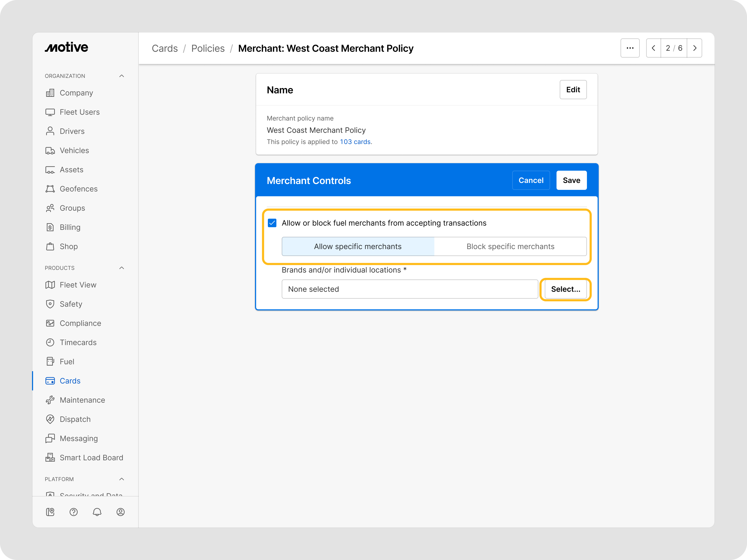The image size is (747, 560).
Task: Click the Policies breadcrumb
Action: (x=208, y=48)
